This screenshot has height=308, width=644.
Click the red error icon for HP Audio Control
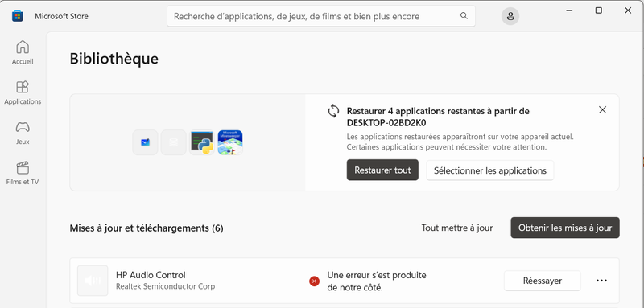314,281
